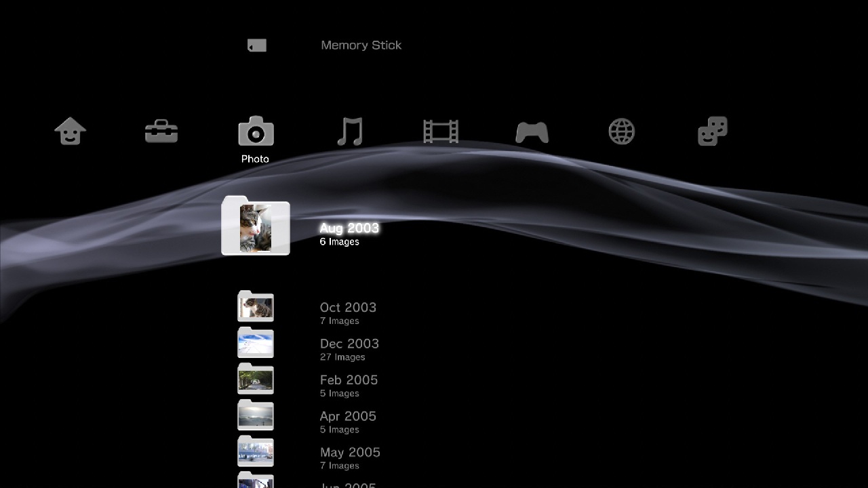
Task: Click '5 Images' under Apr 2005
Action: pos(340,430)
